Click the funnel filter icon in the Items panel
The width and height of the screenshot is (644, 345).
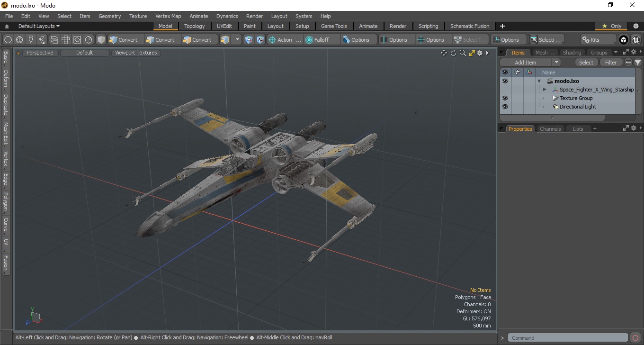(638, 62)
